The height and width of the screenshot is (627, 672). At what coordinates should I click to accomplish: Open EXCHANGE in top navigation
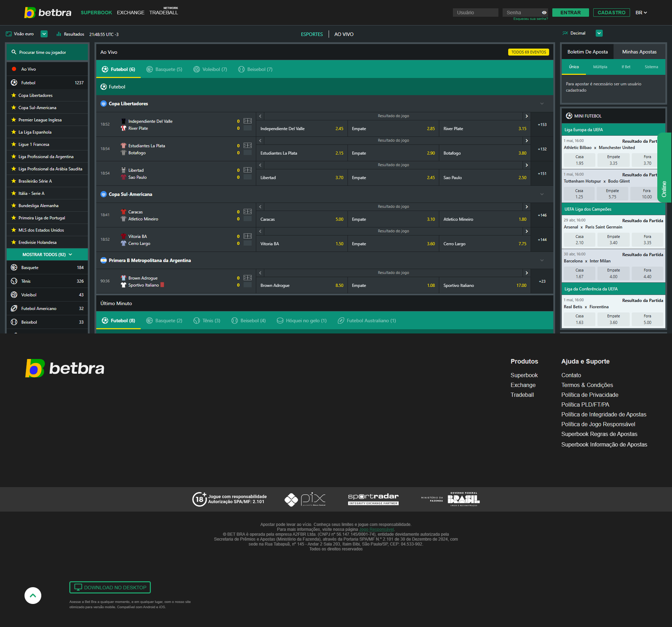(x=131, y=13)
